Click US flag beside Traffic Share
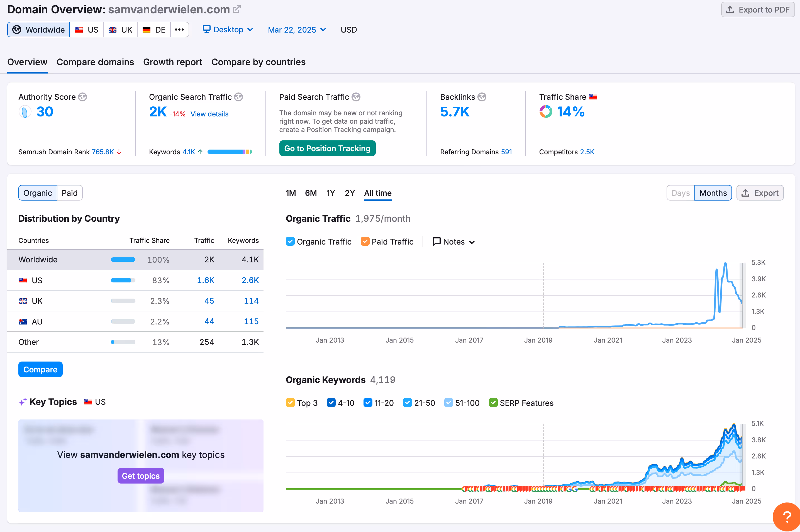Viewport: 800px width, 532px height. pos(593,97)
